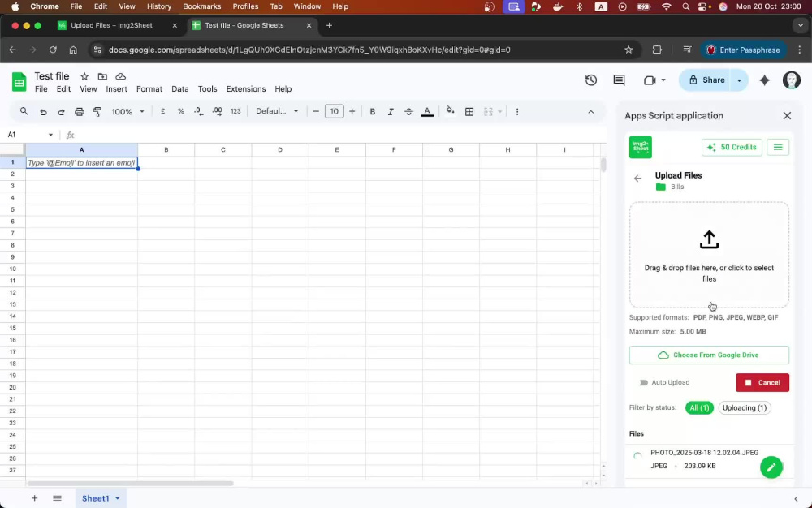Open the Name box dropdown arrow
Viewport: 812px width, 508px height.
[50, 135]
